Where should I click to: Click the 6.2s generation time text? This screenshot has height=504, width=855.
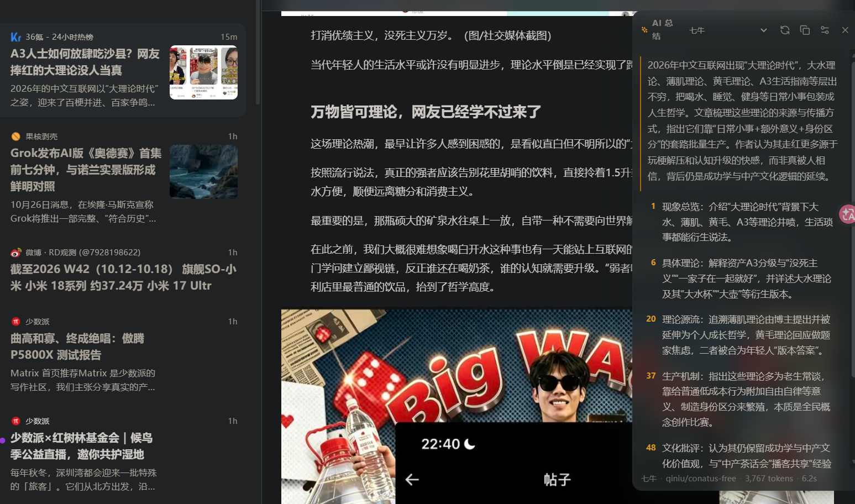coord(809,479)
